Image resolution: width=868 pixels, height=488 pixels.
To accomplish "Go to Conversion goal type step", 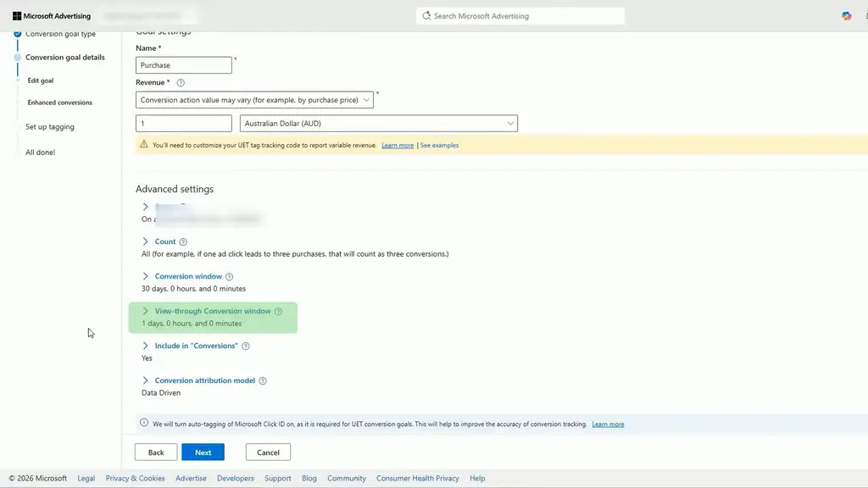I will coord(60,34).
